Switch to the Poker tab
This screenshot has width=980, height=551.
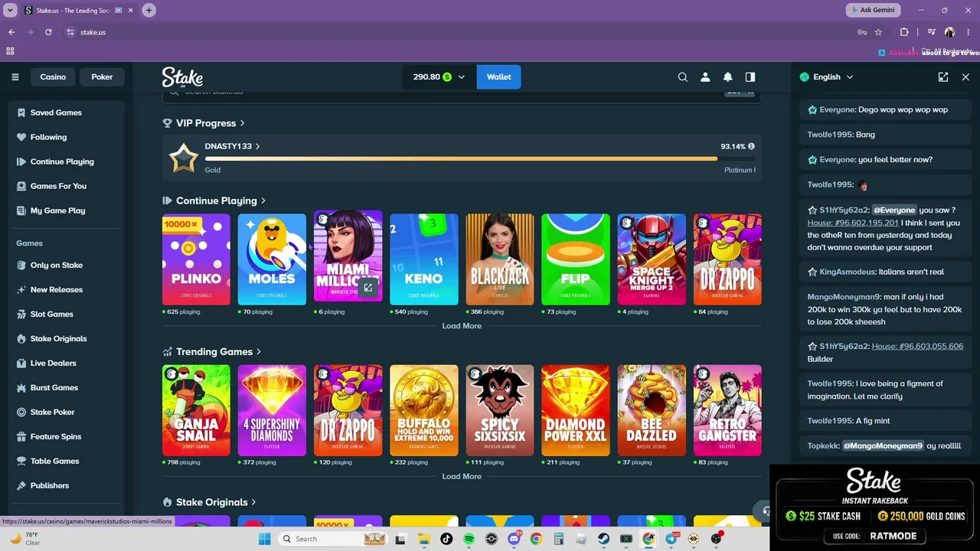point(102,77)
